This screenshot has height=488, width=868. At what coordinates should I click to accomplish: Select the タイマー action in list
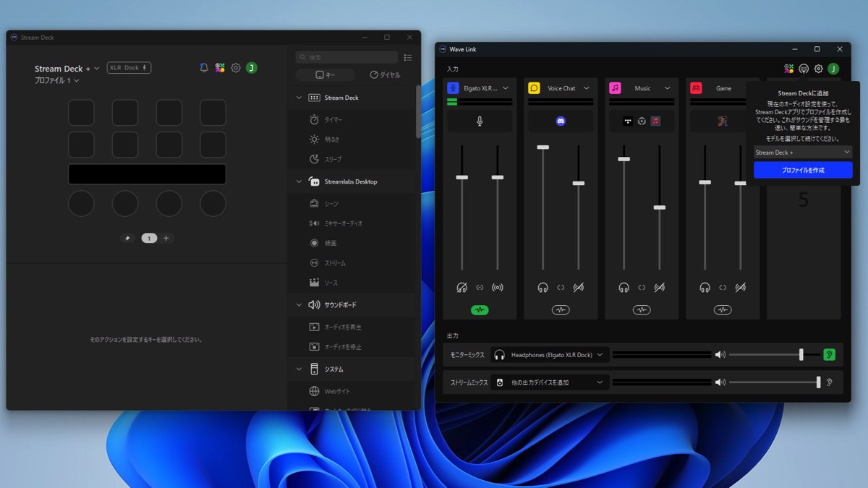333,120
